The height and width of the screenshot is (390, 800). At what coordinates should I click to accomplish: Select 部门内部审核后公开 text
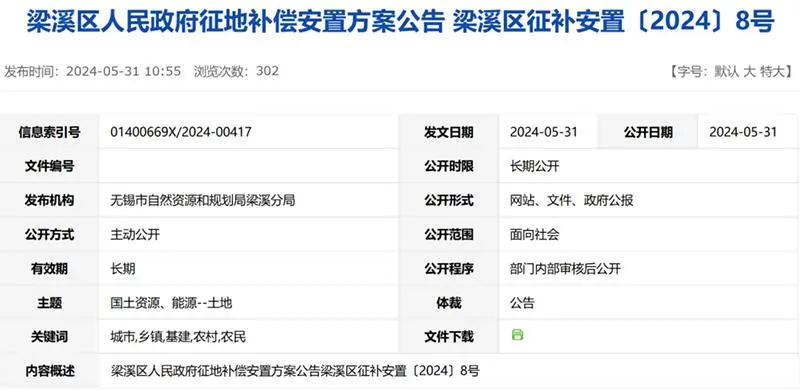tap(565, 269)
